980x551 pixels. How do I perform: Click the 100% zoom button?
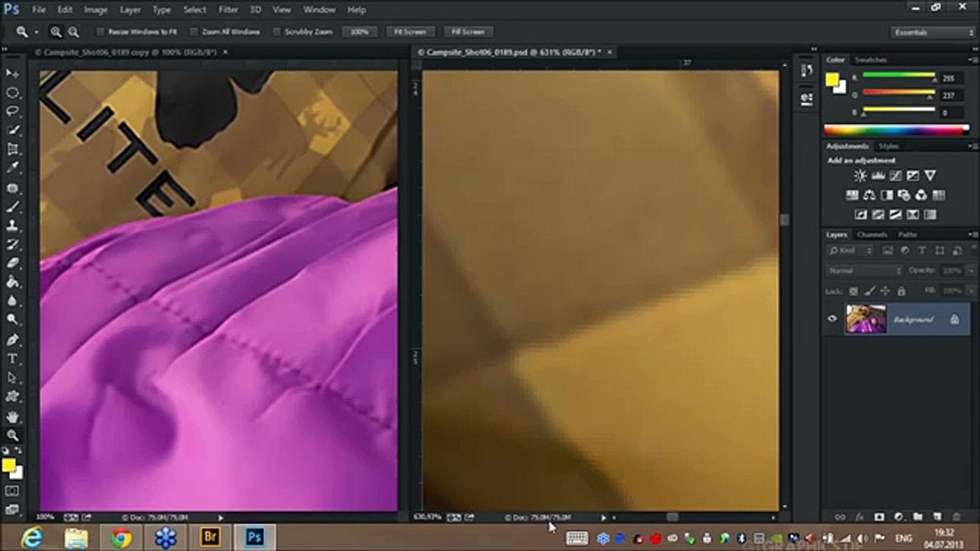359,32
